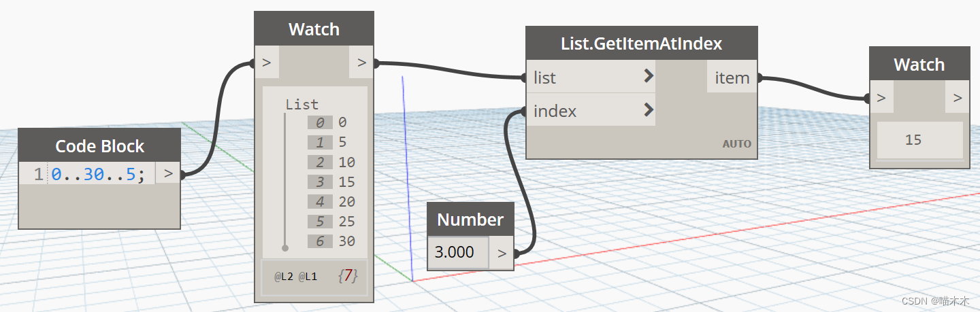
Task: Select the header of the result Watch node
Action: [x=919, y=65]
